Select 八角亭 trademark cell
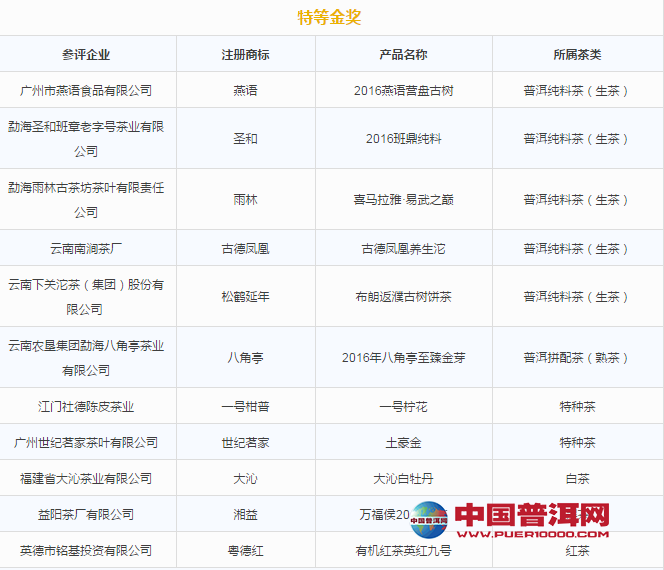 click(246, 357)
